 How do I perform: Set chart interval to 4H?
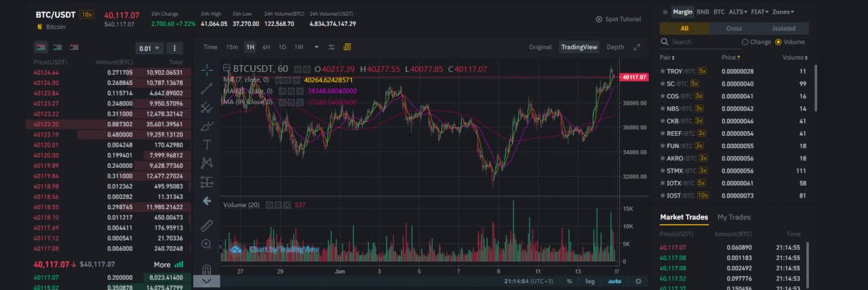point(266,47)
